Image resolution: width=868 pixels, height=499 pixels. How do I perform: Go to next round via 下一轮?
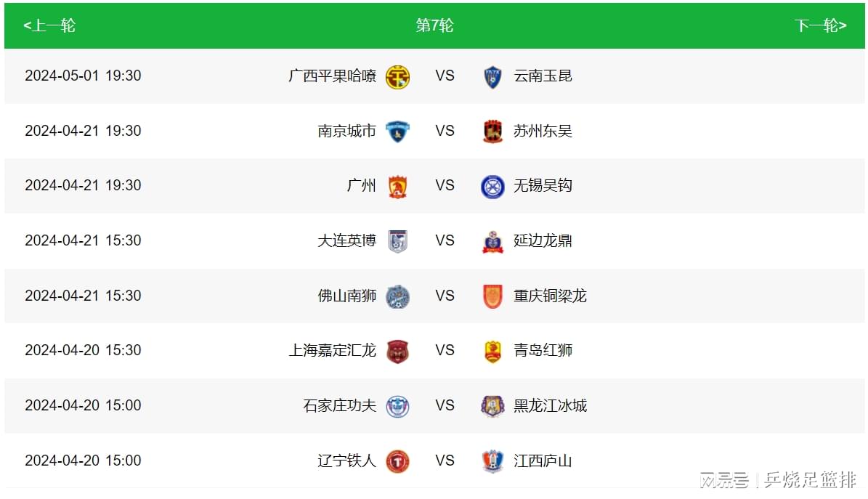point(820,25)
